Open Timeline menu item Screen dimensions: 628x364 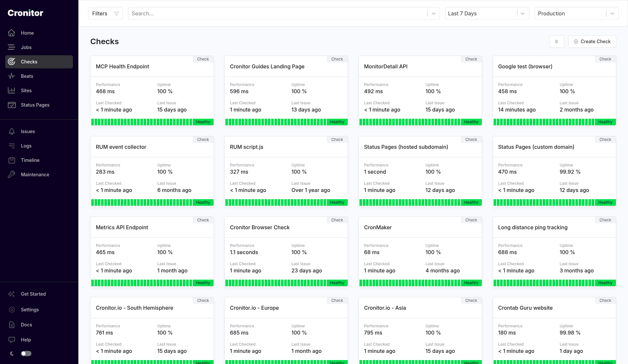(x=39, y=160)
